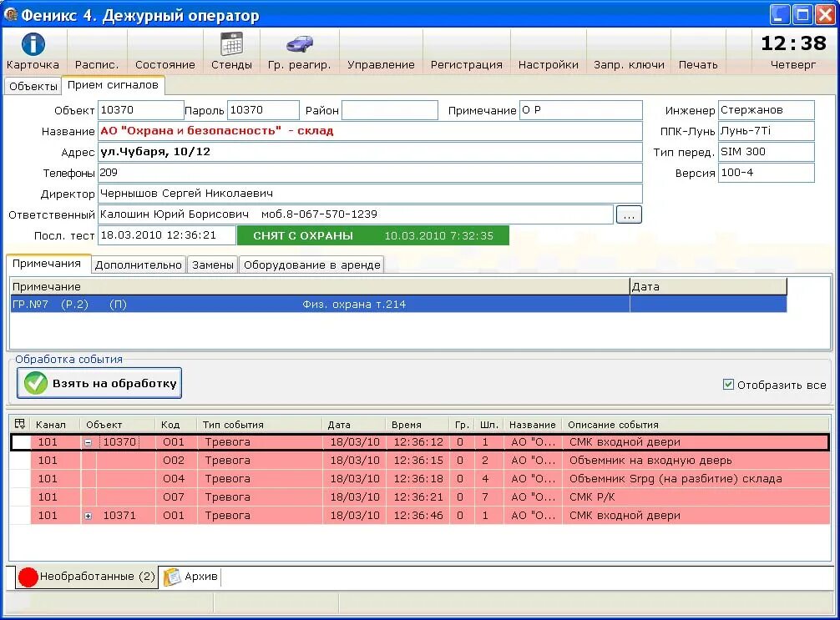This screenshot has height=620, width=840.
Task: Open the Архив tab
Action: (x=191, y=577)
